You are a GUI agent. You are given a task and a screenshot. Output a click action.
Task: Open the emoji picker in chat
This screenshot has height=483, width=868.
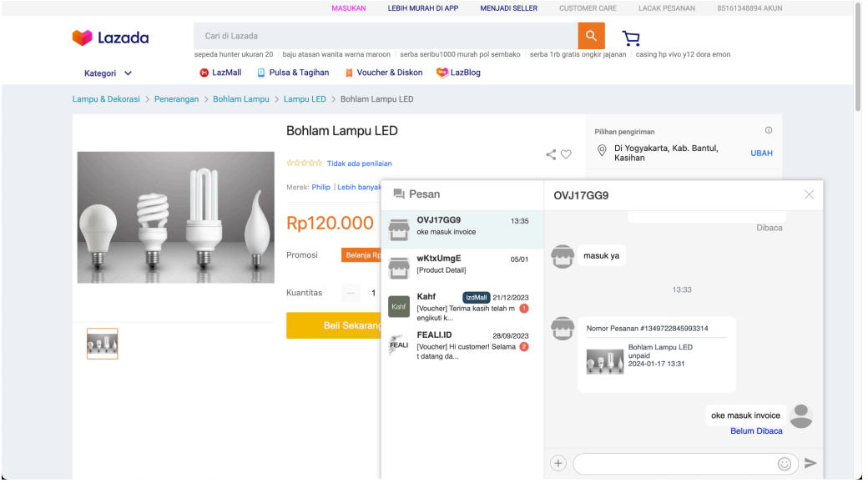(x=784, y=463)
